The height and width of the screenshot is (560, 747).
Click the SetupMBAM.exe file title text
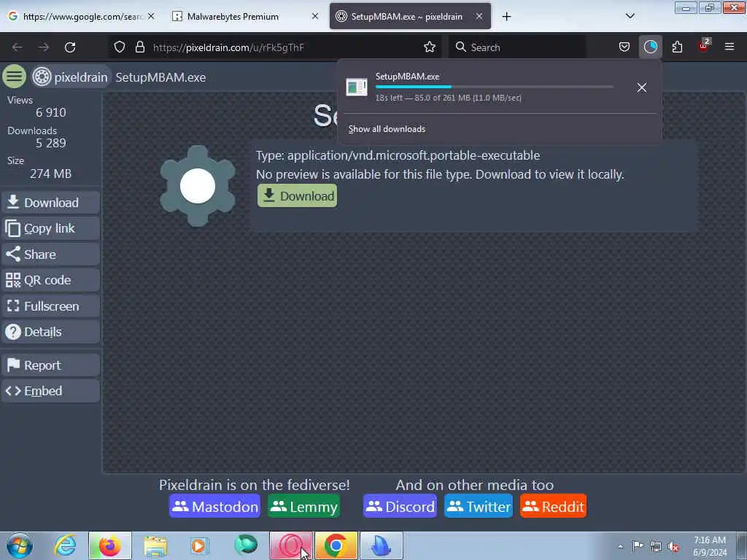click(x=160, y=77)
